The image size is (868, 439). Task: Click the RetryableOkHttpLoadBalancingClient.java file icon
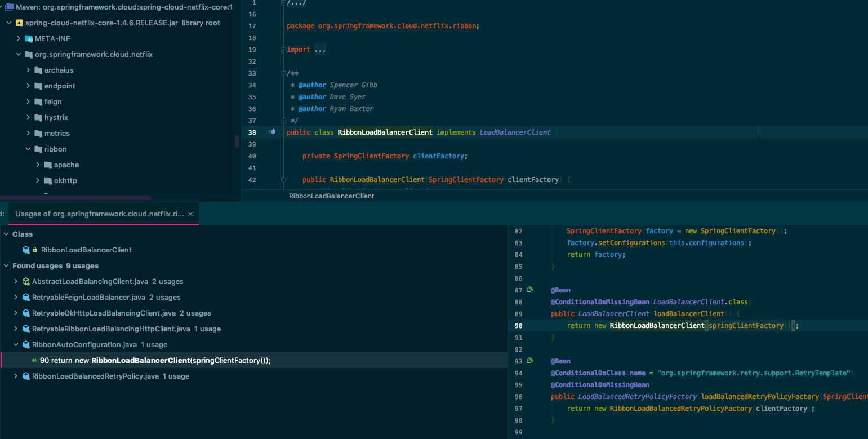(26, 313)
